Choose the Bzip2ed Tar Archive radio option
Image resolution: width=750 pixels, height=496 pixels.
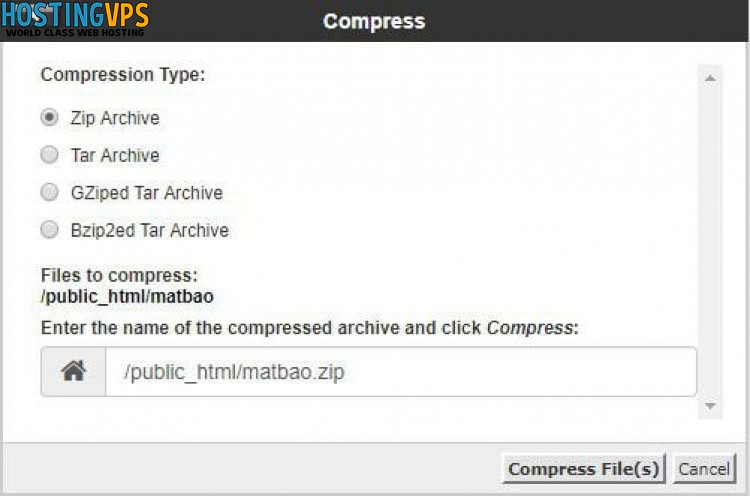49,229
